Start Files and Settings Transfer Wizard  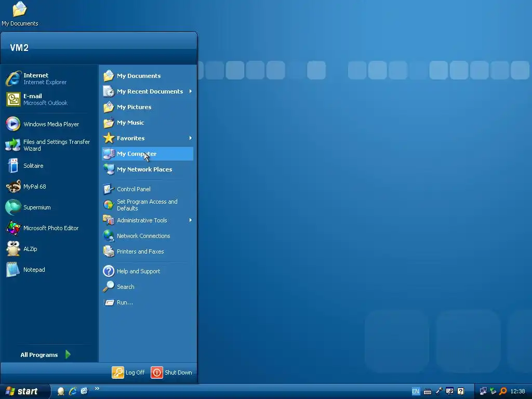(47, 145)
